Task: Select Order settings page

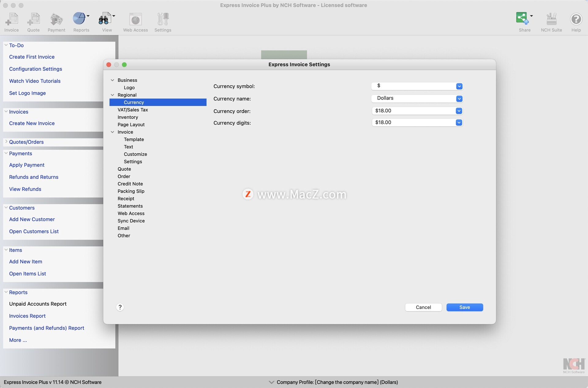Action: coord(124,176)
